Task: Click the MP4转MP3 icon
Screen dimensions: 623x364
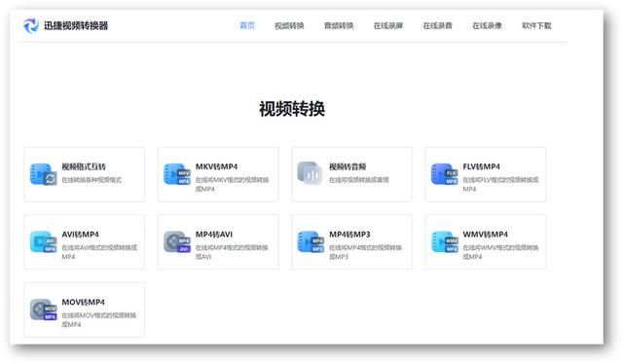Action: (311, 242)
